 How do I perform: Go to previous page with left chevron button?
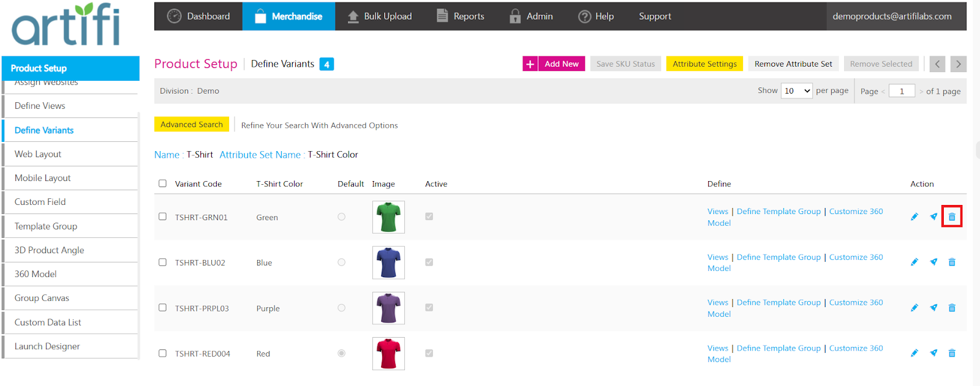click(x=937, y=64)
